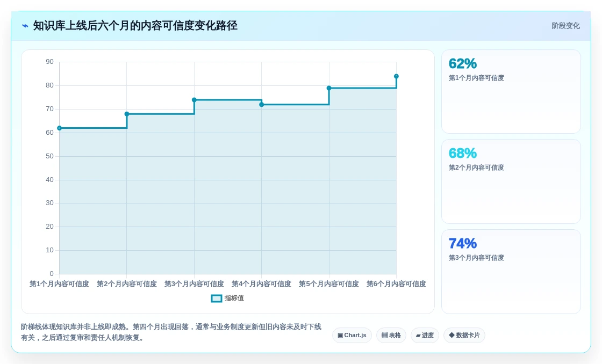Click the x-axis label 第1个月内容可信度
The height and width of the screenshot is (364, 602).
tap(60, 284)
